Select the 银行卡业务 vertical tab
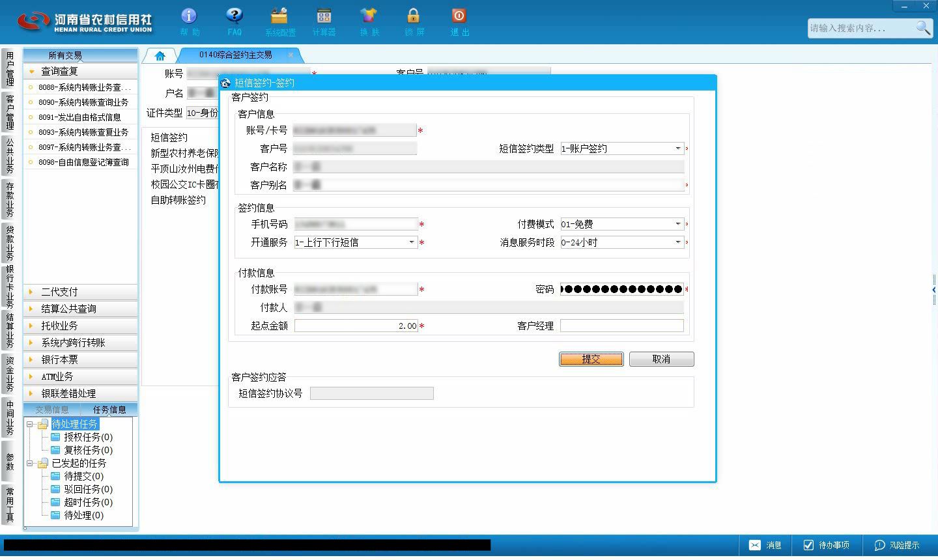Viewport: 938px width, 560px height. tap(10, 287)
